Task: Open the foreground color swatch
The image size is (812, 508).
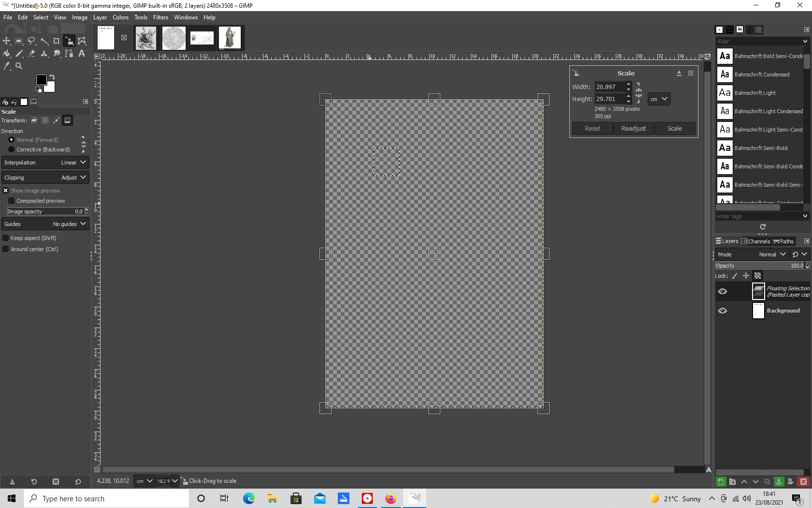Action: tap(42, 79)
